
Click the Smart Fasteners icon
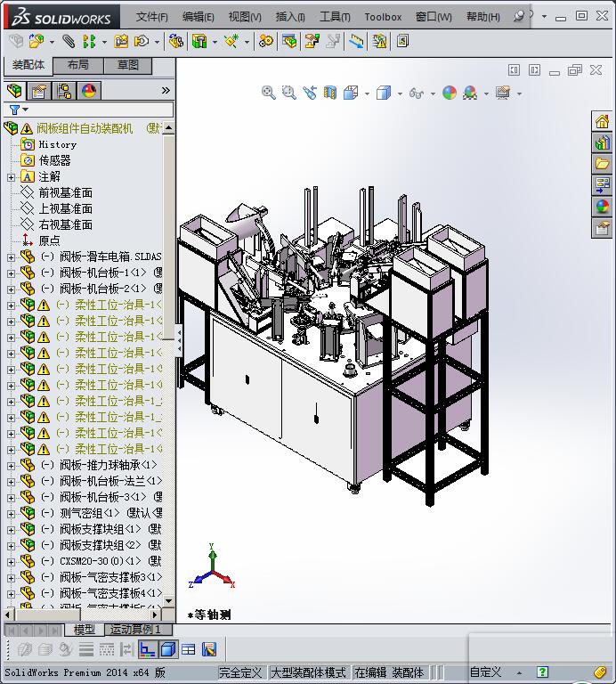coord(121,42)
